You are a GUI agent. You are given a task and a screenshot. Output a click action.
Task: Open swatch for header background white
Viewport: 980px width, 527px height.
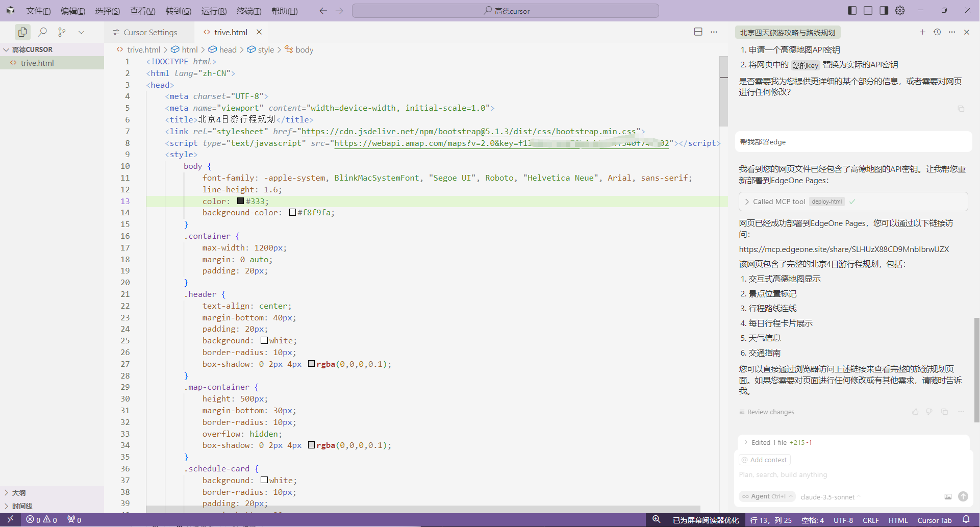[264, 340]
